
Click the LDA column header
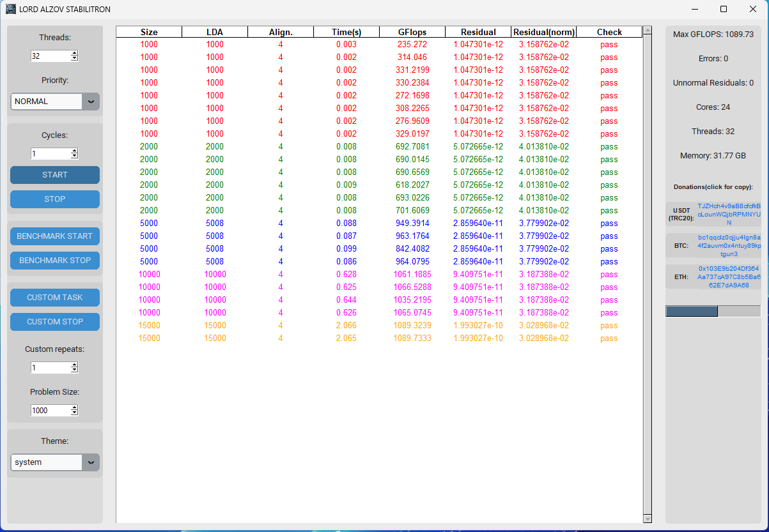click(x=215, y=32)
